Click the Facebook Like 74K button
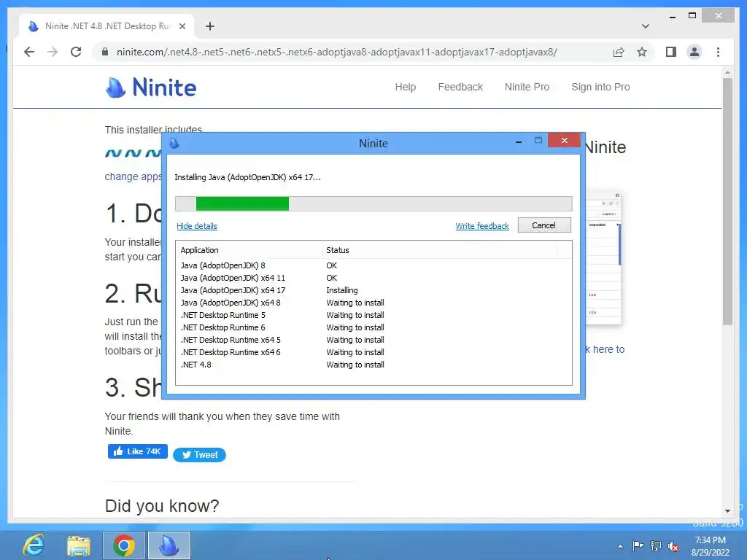Image resolution: width=747 pixels, height=560 pixels. tap(138, 451)
